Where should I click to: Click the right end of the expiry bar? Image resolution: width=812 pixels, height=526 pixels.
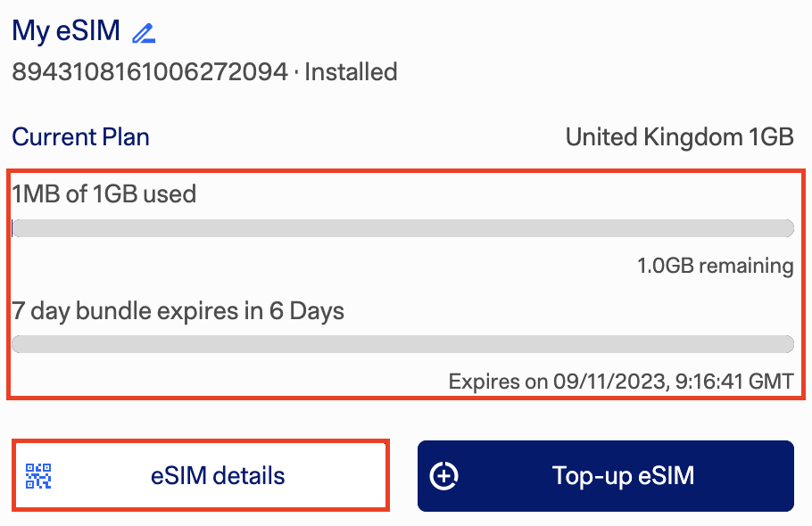[785, 344]
